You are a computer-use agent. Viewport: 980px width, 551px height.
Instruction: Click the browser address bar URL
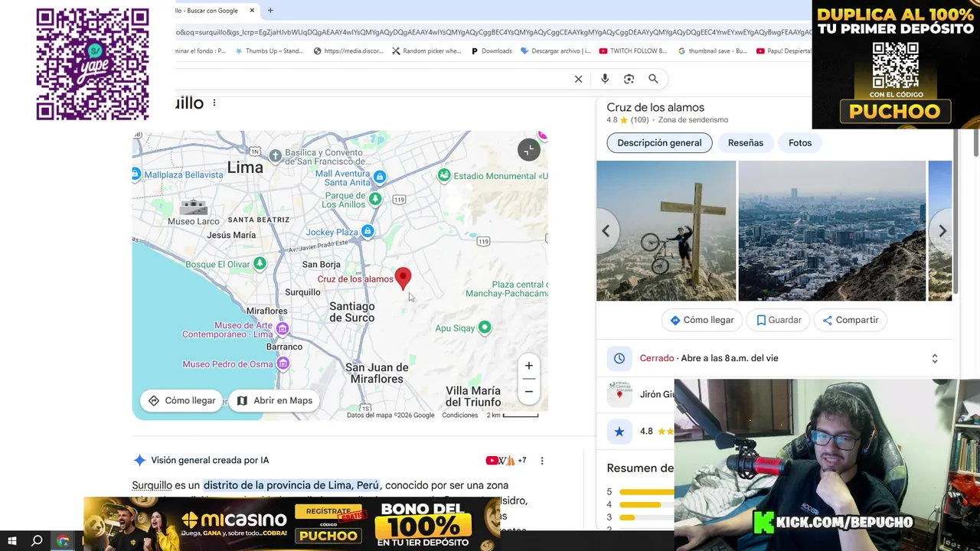(x=494, y=32)
